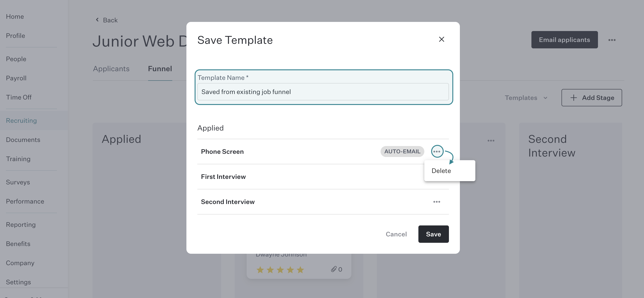Click the five-star rating on the applicant card
The height and width of the screenshot is (298, 644).
pyautogui.click(x=280, y=270)
